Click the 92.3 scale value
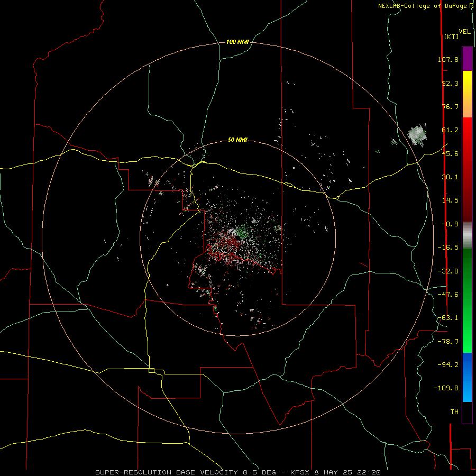This screenshot has width=476, height=476. coord(450,83)
